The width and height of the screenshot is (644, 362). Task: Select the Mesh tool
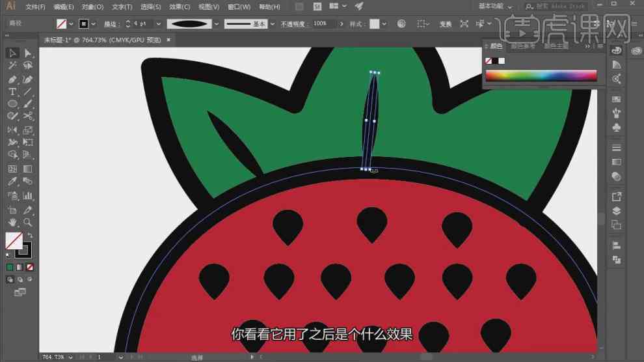[12, 169]
